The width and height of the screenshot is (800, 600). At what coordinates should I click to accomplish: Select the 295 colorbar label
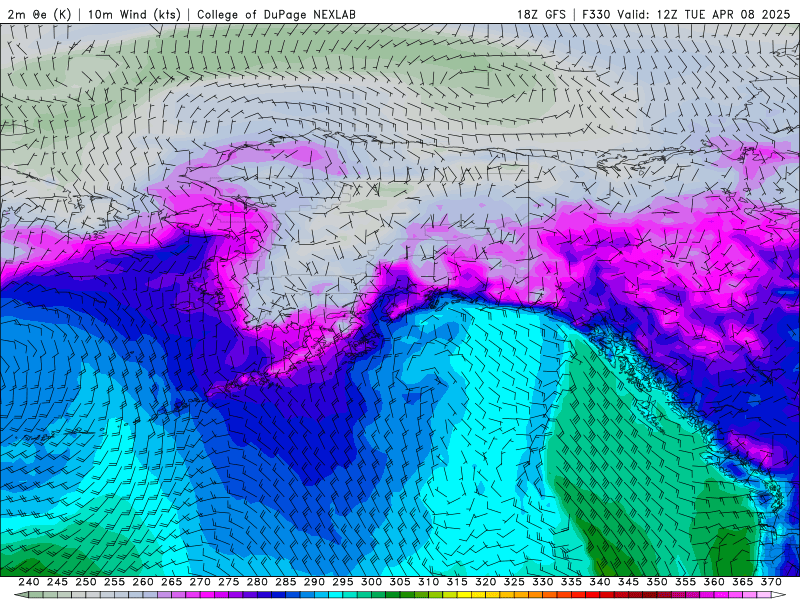point(343,582)
